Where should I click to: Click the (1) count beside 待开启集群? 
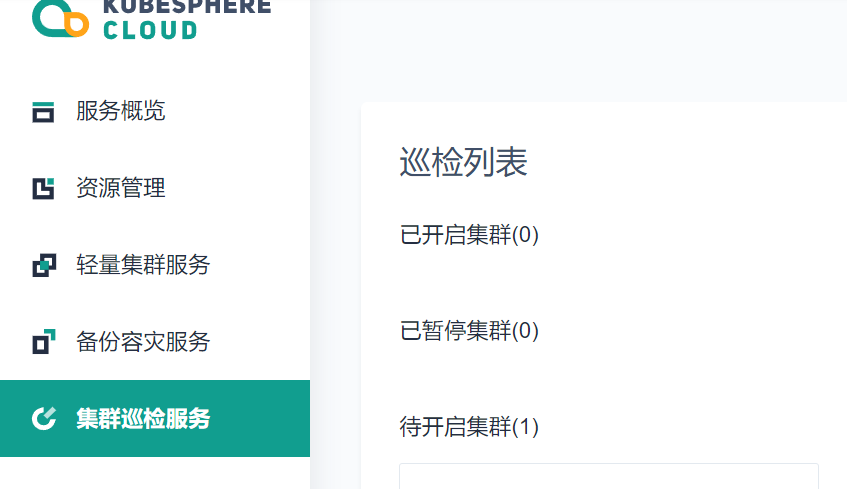525,427
